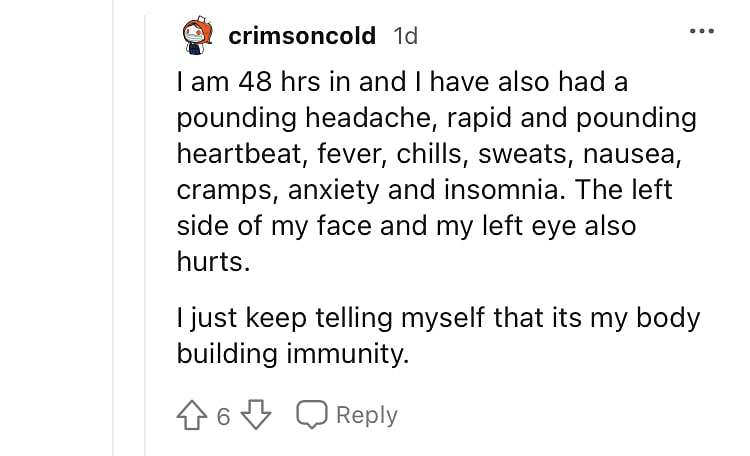Collapse thread using inner vertical line
Image resolution: width=750 pixels, height=456 pixels.
pos(145,234)
